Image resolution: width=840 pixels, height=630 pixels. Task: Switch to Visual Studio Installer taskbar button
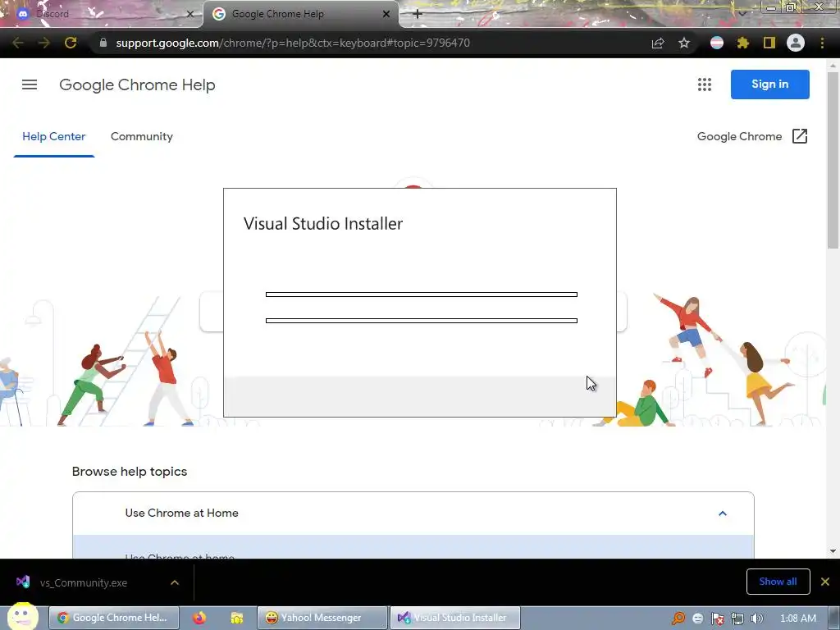click(x=454, y=618)
